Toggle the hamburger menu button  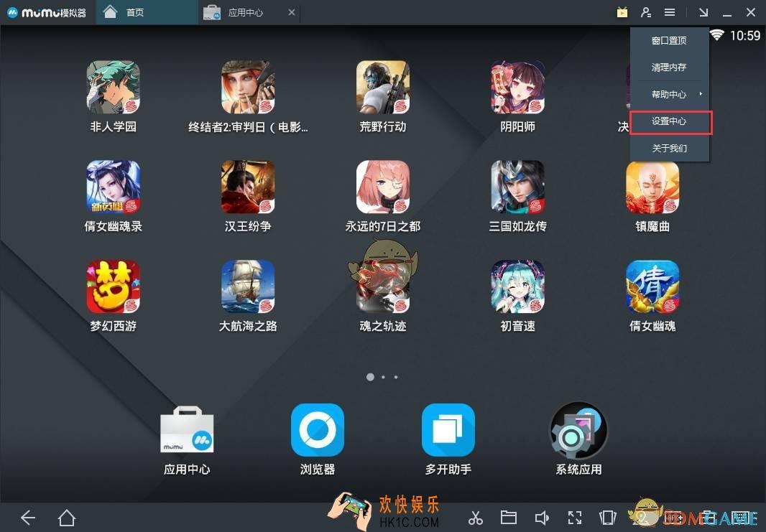pos(670,12)
